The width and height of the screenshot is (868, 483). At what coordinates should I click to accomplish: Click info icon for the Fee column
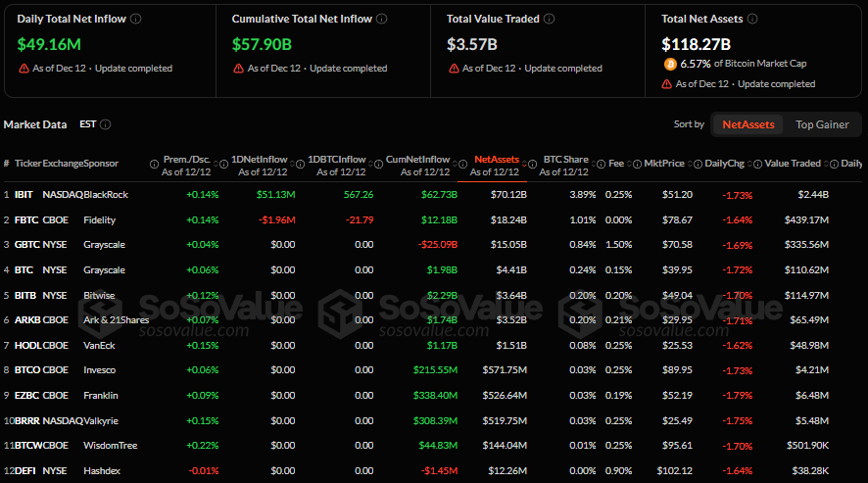(637, 164)
